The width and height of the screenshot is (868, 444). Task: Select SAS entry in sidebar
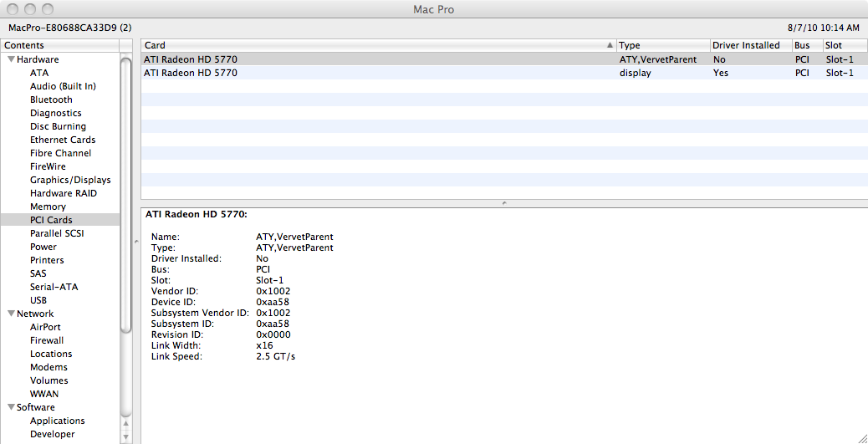[38, 273]
